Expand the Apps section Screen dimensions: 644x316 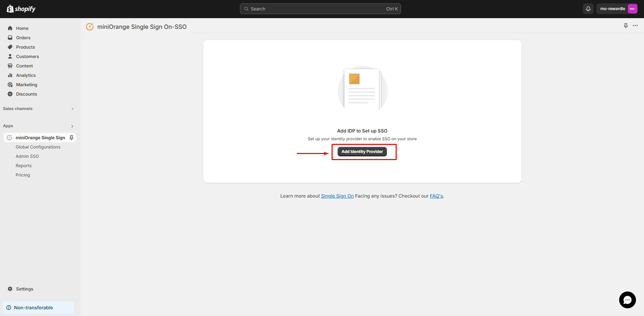point(72,126)
